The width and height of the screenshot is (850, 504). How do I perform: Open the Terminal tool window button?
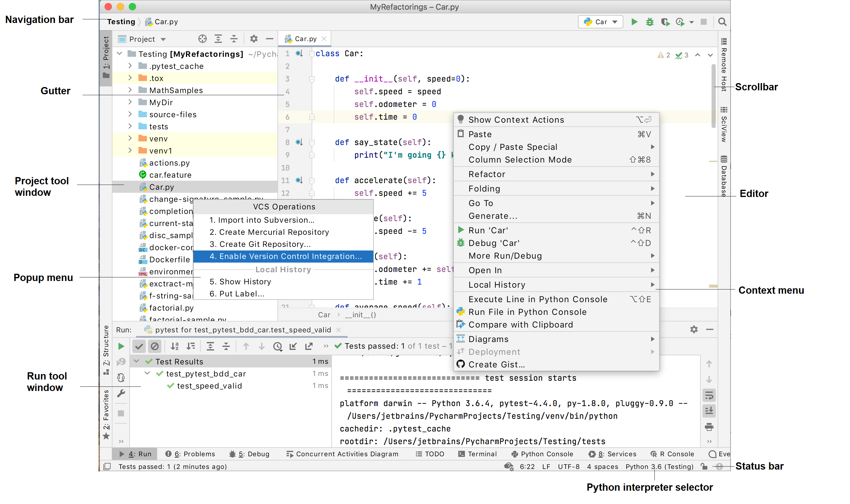pyautogui.click(x=477, y=454)
